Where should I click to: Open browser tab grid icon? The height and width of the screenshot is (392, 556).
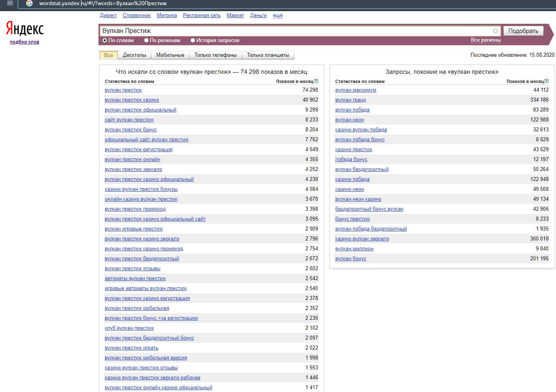click(10, 3)
